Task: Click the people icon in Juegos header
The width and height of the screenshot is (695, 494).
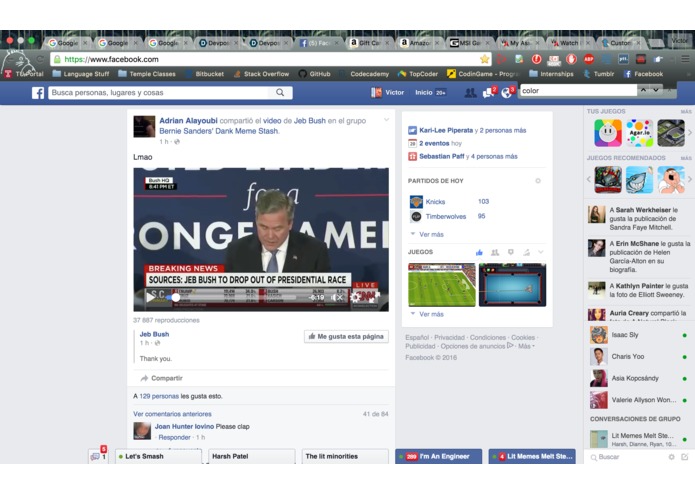Action: coord(495,253)
